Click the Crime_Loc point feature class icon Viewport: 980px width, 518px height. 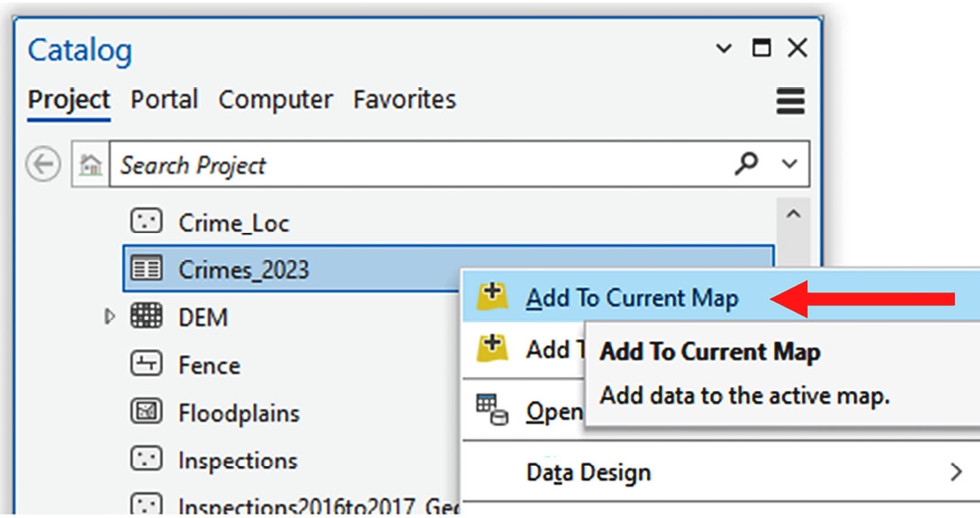147,222
